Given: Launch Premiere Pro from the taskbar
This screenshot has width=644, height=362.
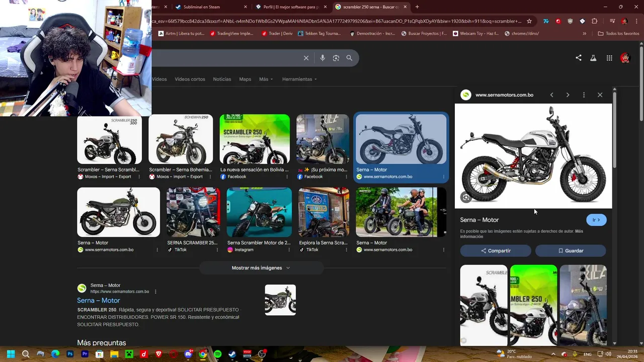Looking at the screenshot, I should click(85, 354).
